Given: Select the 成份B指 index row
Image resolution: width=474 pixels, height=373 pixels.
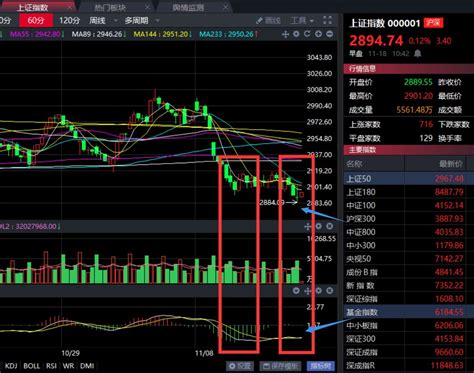Looking at the screenshot, I should pyautogui.click(x=409, y=272).
